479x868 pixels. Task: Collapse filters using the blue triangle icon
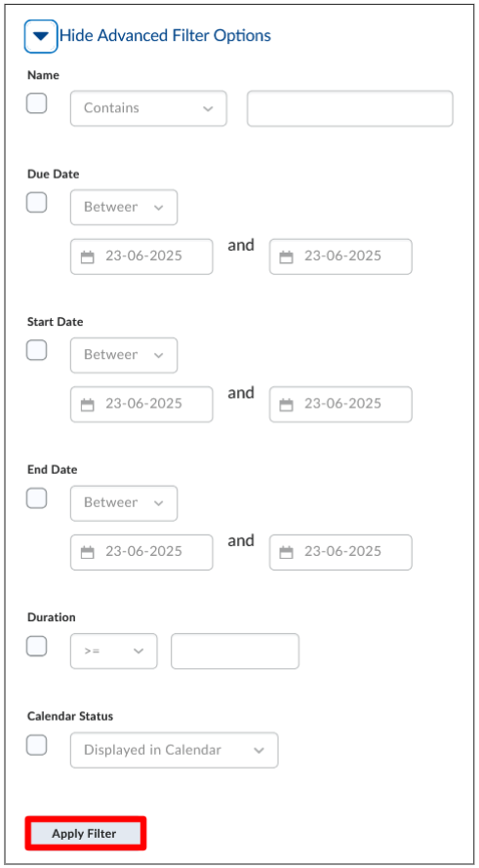pos(41,36)
